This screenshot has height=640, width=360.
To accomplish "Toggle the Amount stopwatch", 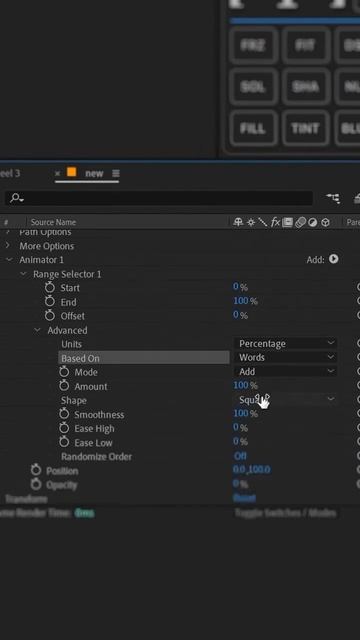I will coord(64,386).
